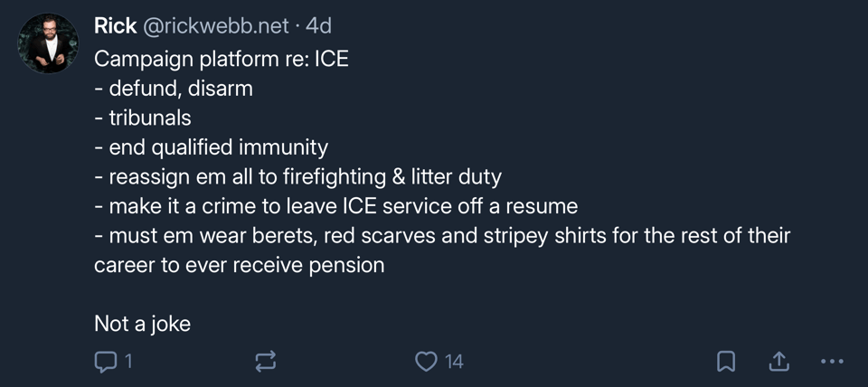
Task: Click the "Campaign platform re: ICE" line
Action: click(221, 59)
